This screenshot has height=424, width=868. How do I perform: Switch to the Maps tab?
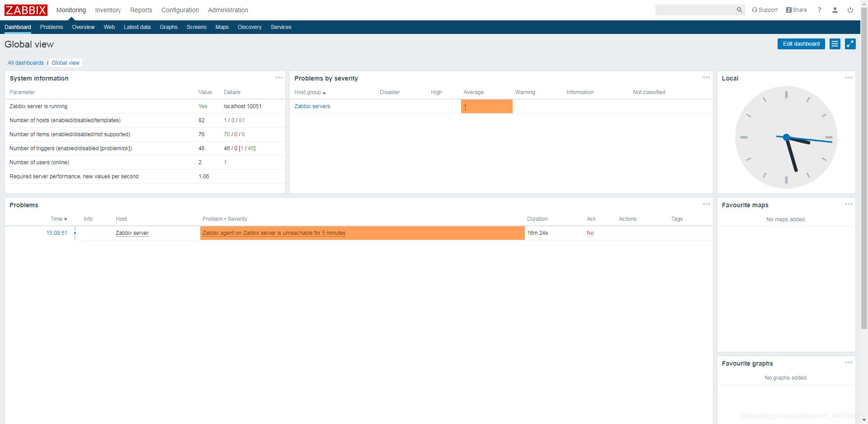point(222,27)
